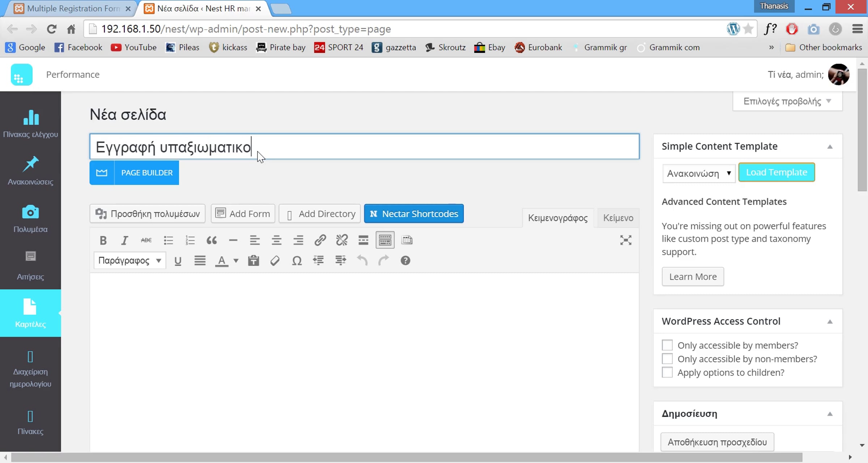Screen dimensions: 868x463
Task: Enter distraction-free fullscreen writing mode
Action: click(x=626, y=240)
